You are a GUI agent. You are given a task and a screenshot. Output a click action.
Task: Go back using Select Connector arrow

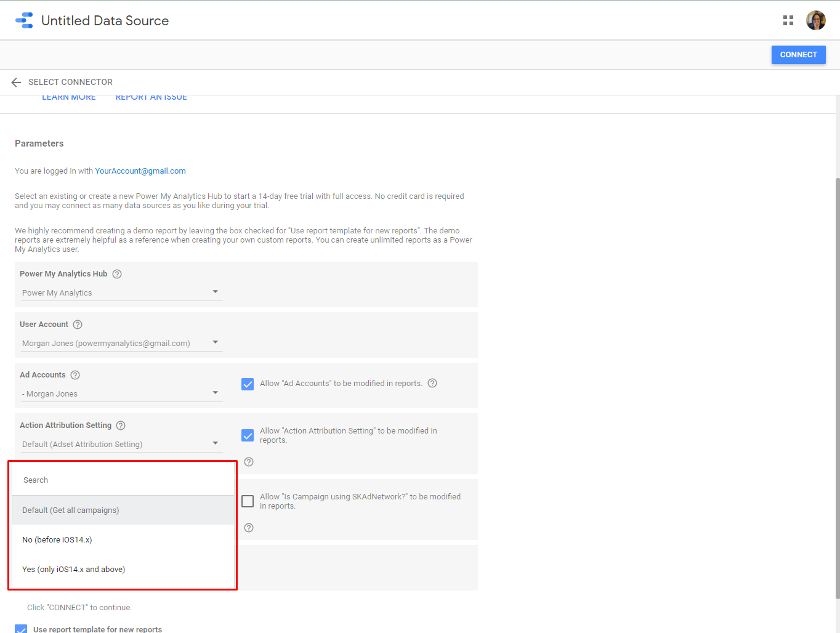16,83
